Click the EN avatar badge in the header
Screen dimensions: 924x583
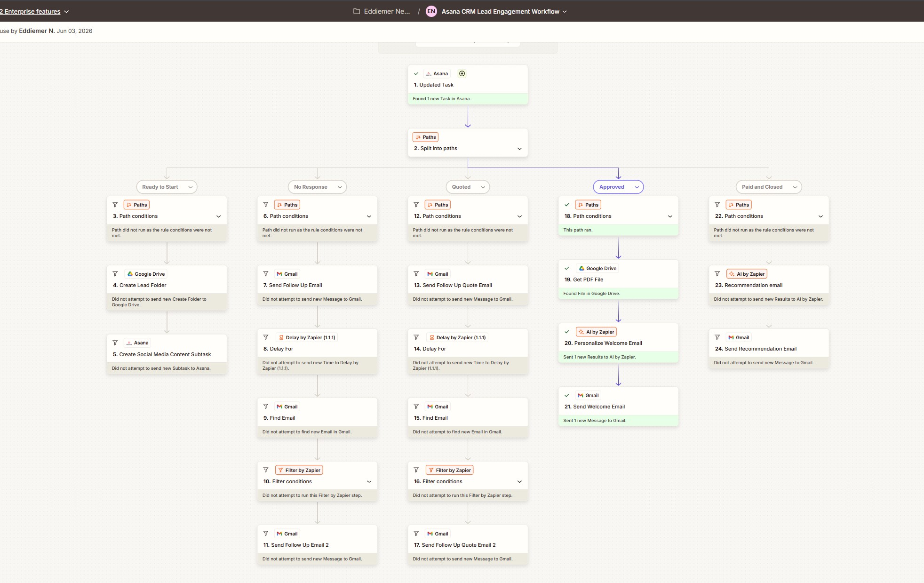click(x=431, y=11)
